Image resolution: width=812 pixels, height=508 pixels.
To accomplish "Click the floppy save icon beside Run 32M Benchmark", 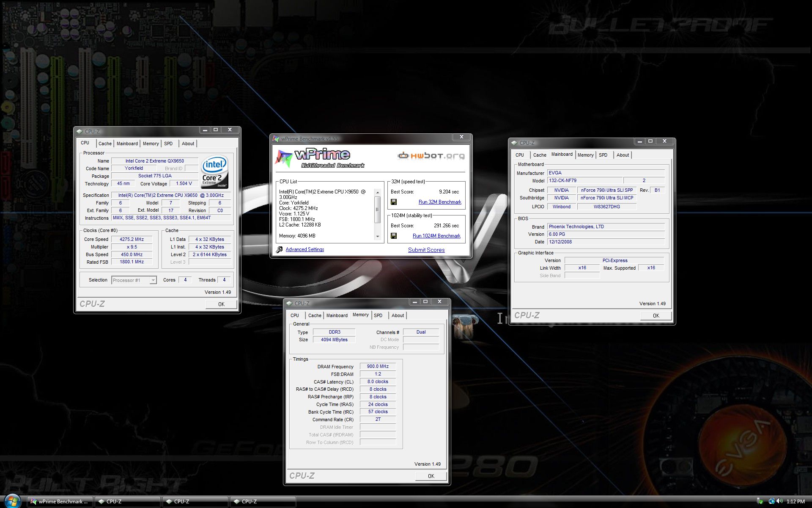I will point(394,202).
